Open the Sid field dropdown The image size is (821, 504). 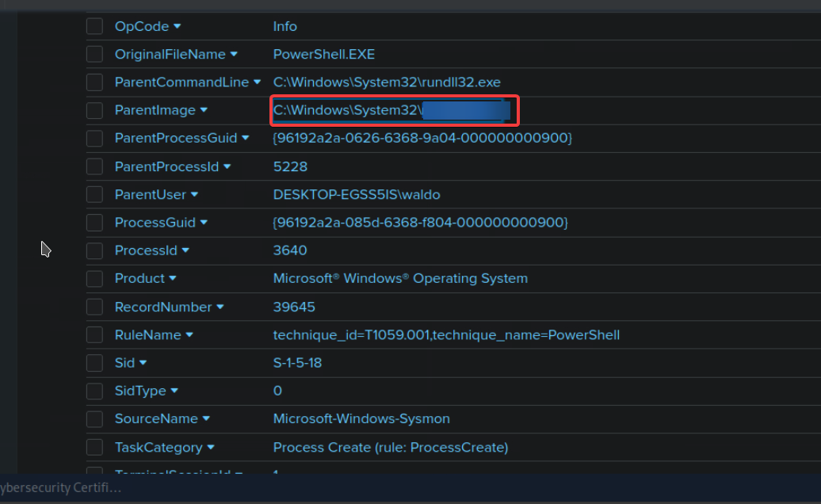click(x=143, y=363)
